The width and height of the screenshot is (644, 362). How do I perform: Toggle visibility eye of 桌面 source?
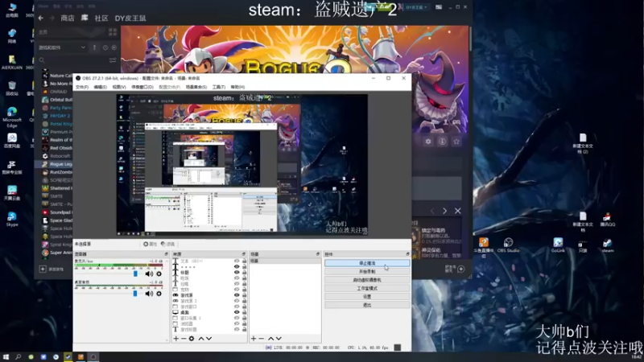[x=237, y=312]
